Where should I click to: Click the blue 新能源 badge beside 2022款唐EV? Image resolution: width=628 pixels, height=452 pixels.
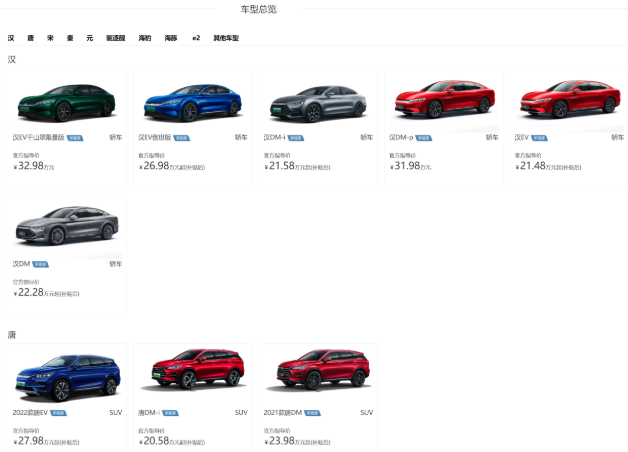tap(58, 413)
